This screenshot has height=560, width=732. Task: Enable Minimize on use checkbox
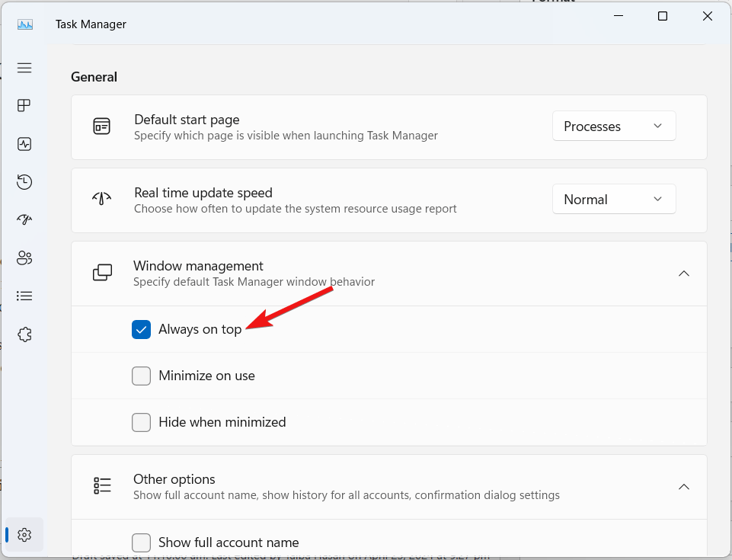(141, 376)
